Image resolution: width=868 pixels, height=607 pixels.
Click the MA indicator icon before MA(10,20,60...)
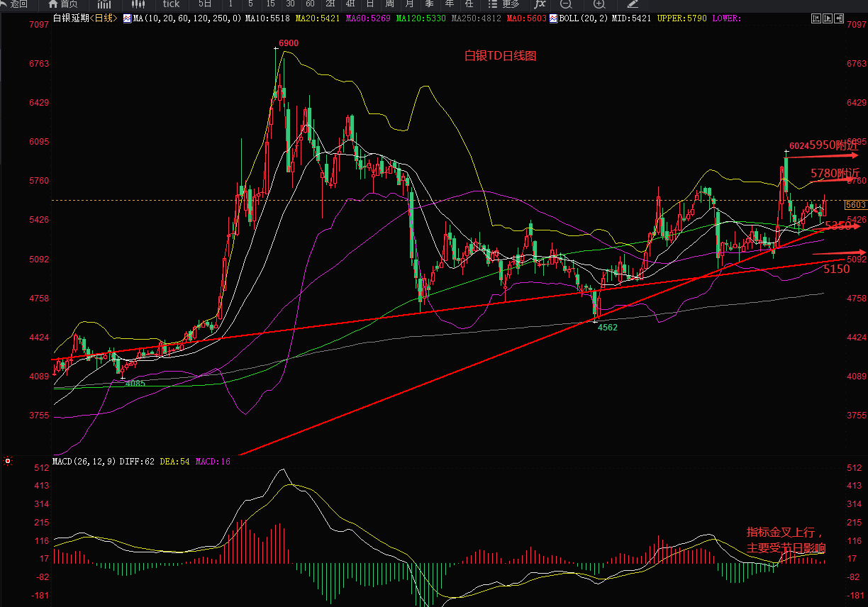[127, 18]
